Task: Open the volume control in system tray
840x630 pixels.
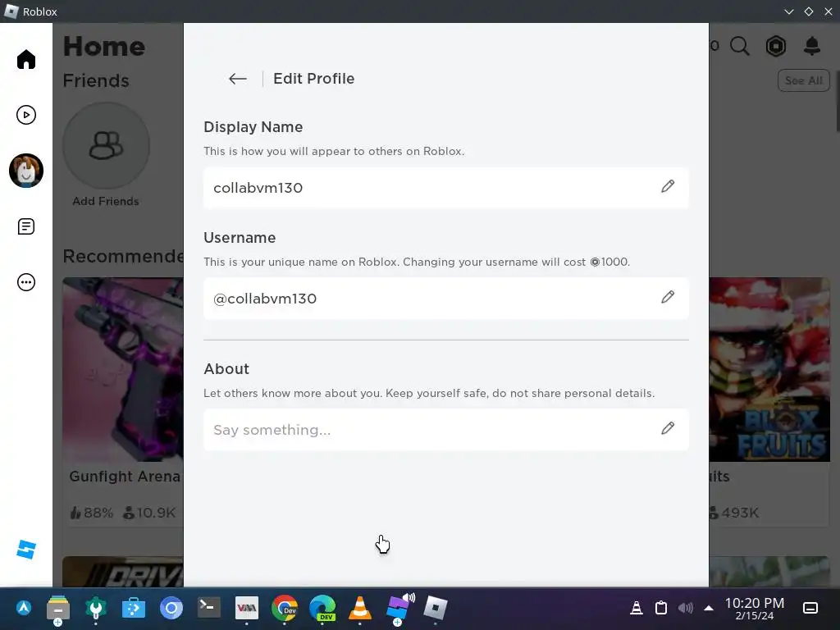Action: [685, 608]
